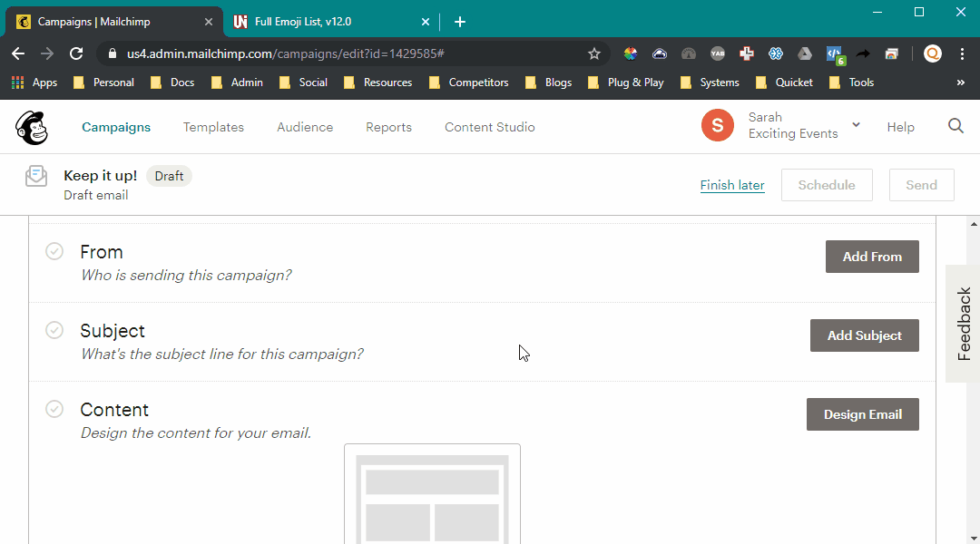Click the code extension with badge 6
Screen dimensions: 980x544
835,55
